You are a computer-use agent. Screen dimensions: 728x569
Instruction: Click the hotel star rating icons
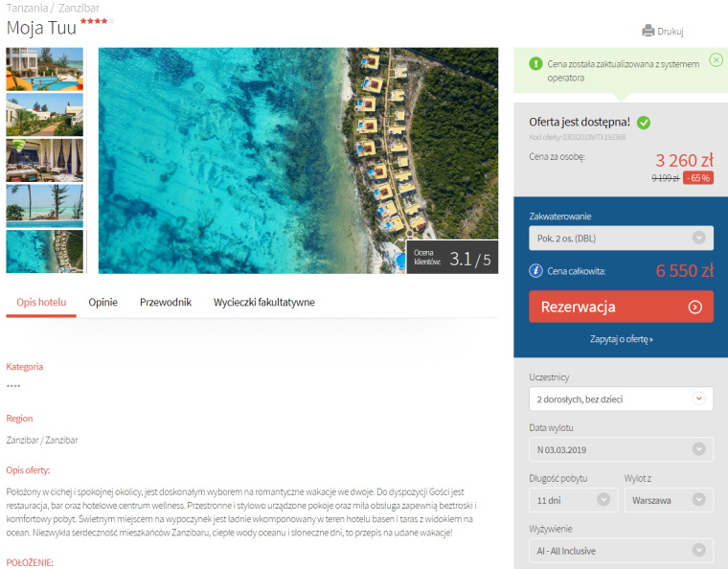coord(97,21)
